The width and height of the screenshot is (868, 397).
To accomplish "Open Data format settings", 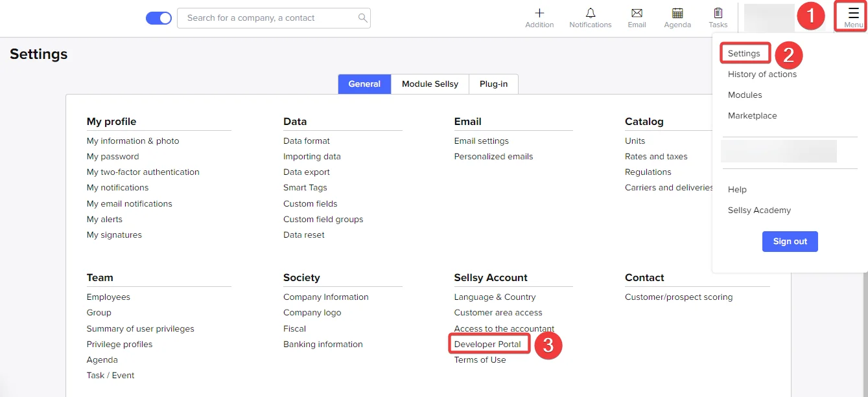I will [x=307, y=141].
